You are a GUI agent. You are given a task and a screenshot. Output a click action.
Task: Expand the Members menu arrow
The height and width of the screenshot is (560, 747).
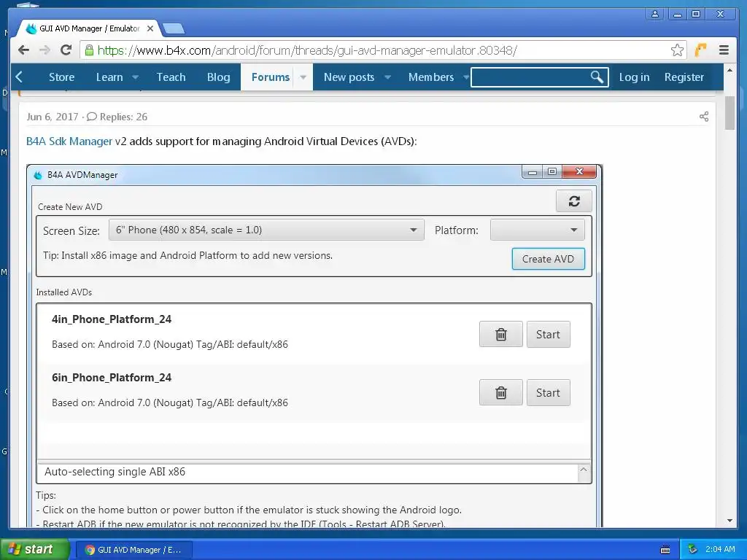(465, 77)
